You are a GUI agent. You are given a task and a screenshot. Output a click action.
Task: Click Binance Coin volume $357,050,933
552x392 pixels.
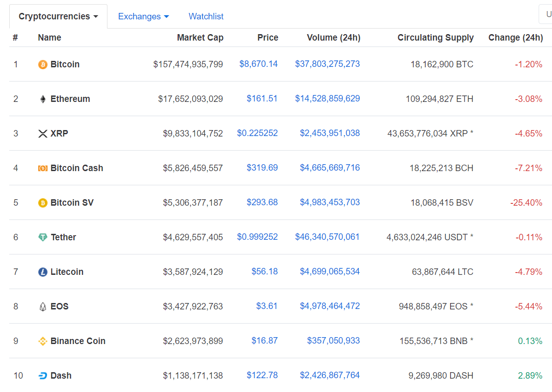[x=333, y=340]
